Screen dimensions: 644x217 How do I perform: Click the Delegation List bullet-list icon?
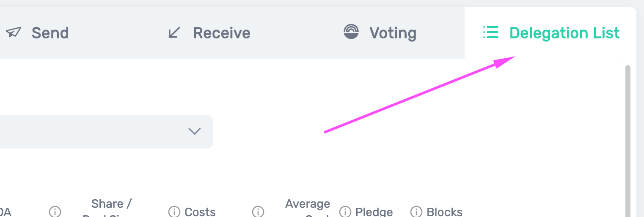tap(491, 32)
